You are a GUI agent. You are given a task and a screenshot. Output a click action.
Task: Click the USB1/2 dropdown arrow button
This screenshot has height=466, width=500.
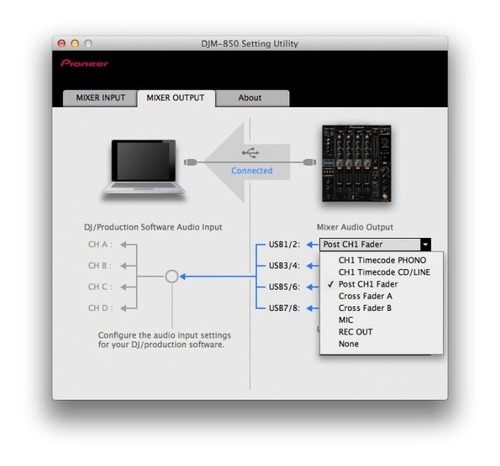click(425, 244)
